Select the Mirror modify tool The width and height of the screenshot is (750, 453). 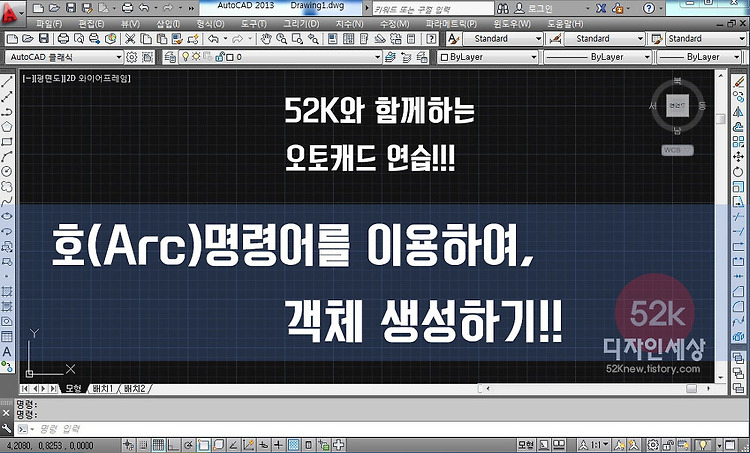pos(739,112)
